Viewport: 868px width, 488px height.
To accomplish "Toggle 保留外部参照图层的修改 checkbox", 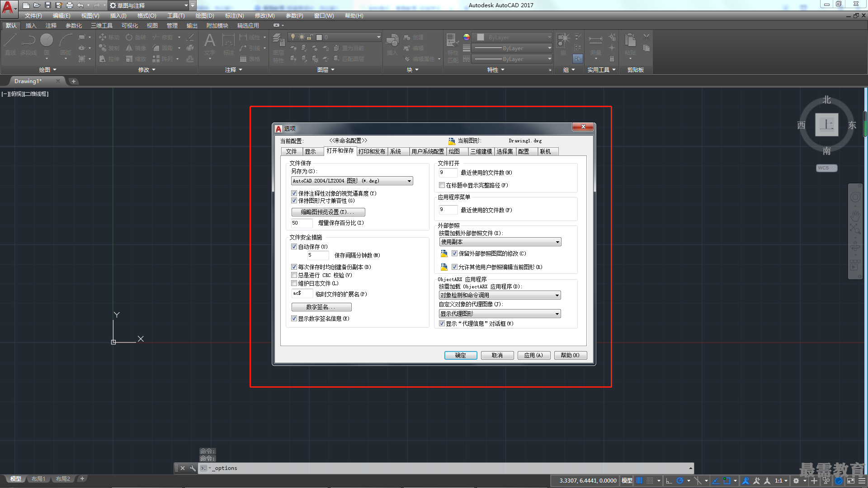I will coord(454,253).
